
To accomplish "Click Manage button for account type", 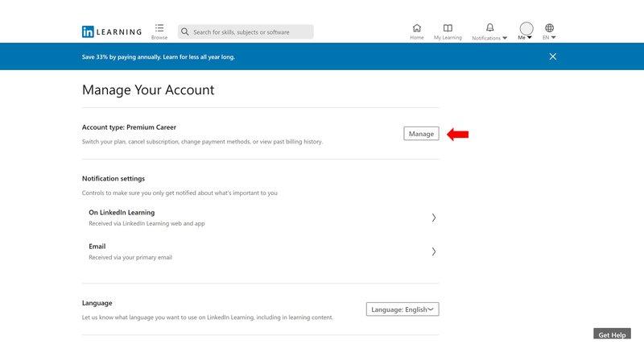I will 421,134.
